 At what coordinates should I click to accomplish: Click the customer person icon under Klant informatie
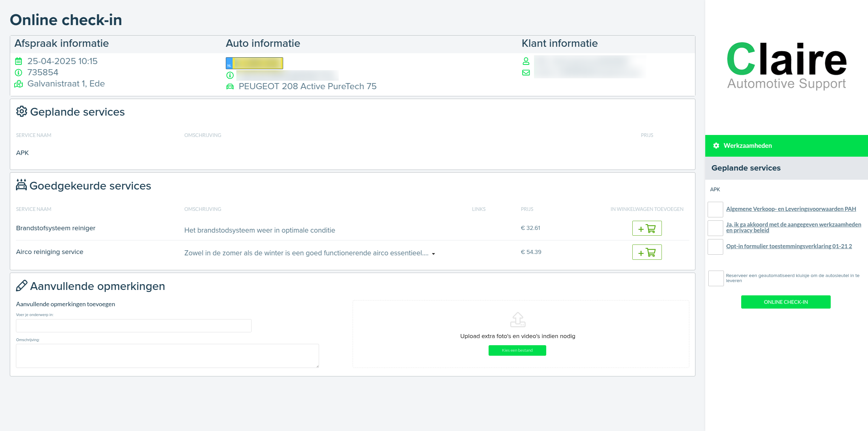(x=526, y=61)
